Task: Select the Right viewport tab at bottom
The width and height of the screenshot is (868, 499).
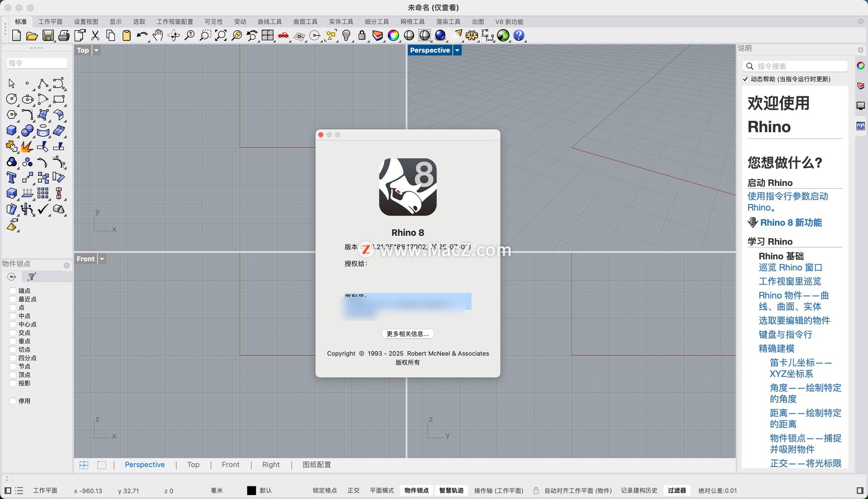Action: click(271, 465)
